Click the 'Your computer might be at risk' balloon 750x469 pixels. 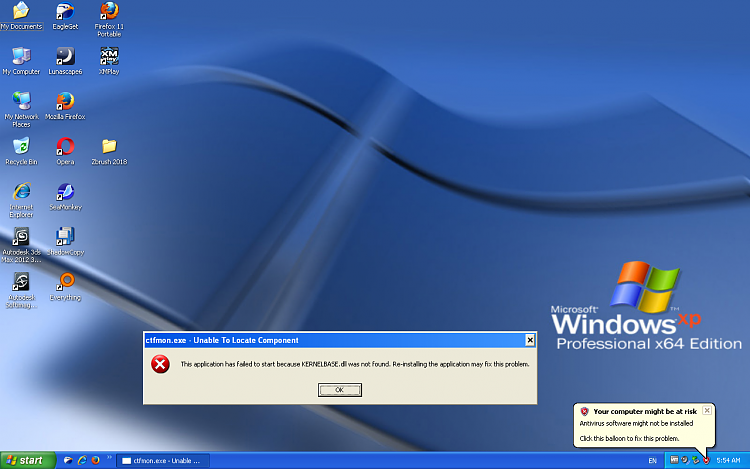[x=644, y=425]
